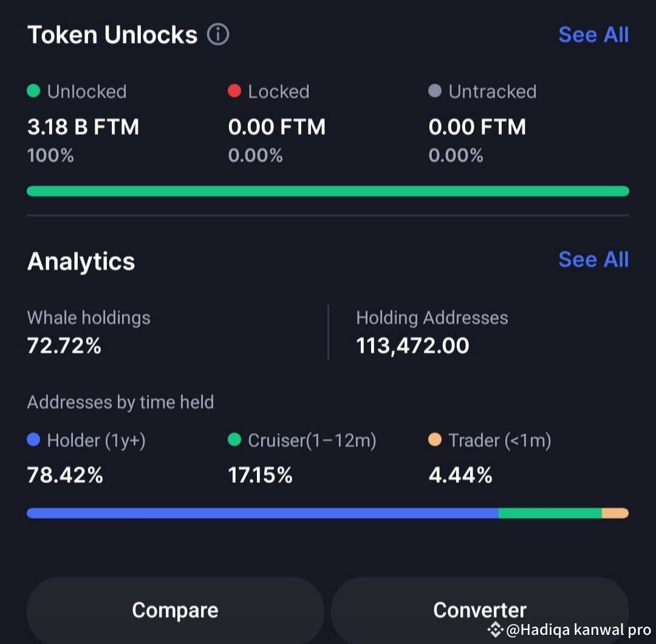Screen dimensions: 656x644
Task: Tap the gray Untracked legend dot
Action: point(435,91)
